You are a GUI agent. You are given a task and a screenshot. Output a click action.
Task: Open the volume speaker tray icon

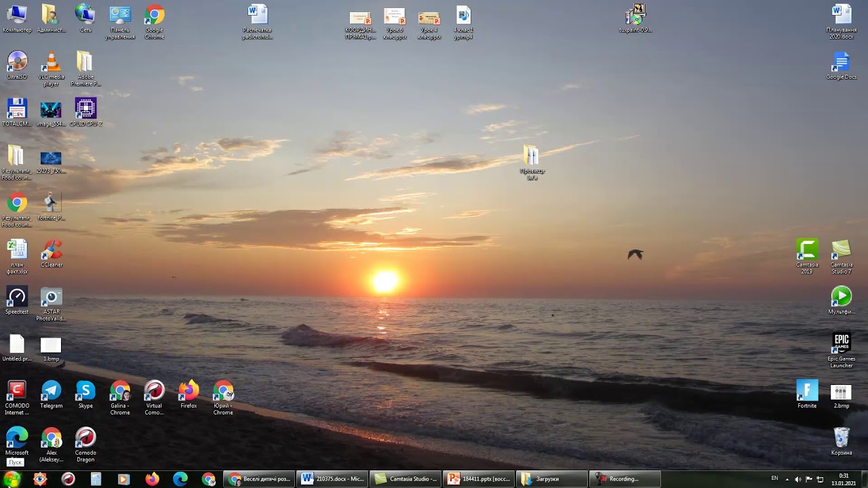click(x=798, y=479)
